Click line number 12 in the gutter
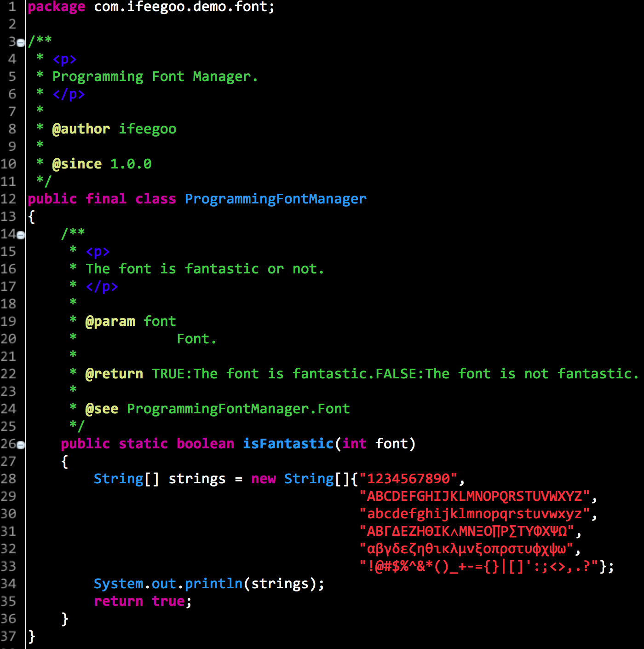This screenshot has width=644, height=649. coord(8,199)
